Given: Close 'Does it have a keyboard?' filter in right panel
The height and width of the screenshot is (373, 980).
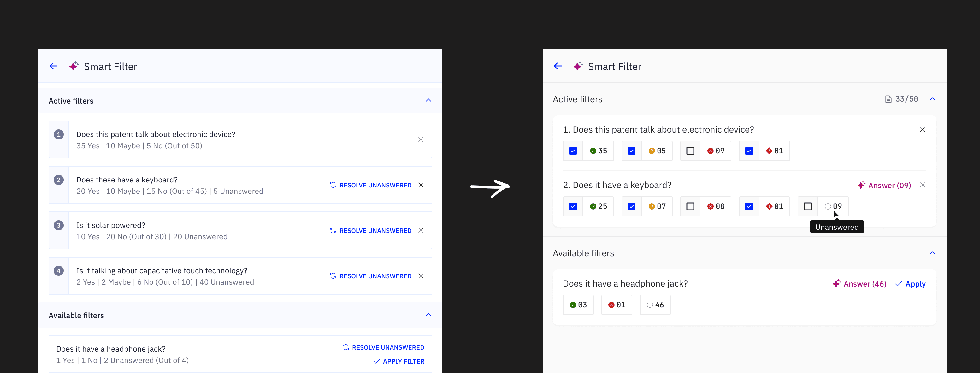Looking at the screenshot, I should point(923,185).
